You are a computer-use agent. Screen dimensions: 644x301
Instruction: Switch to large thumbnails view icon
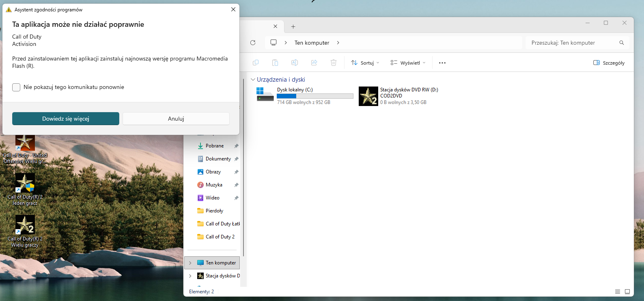pos(627,292)
